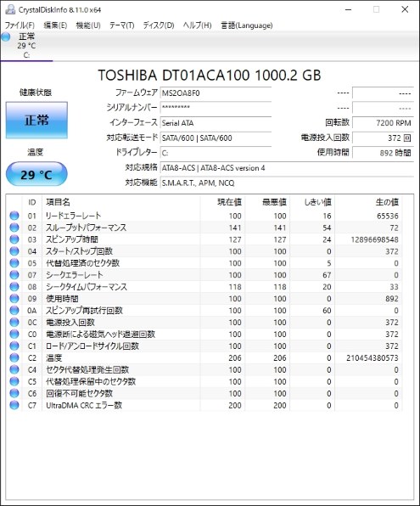The width and height of the screenshot is (420, 506).
Task: Click the インターフェース field Serial ATA
Action: pos(216,123)
